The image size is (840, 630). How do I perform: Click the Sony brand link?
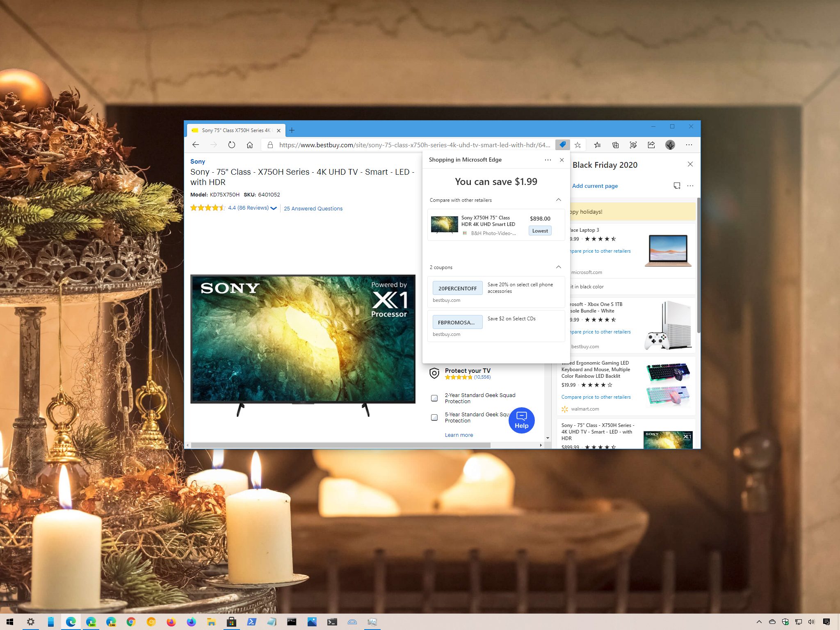(198, 162)
